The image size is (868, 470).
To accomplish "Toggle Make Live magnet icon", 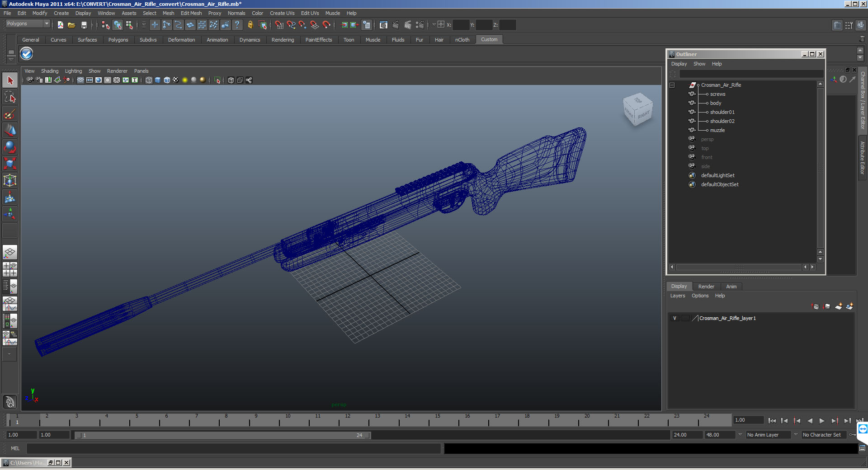I will (x=326, y=25).
